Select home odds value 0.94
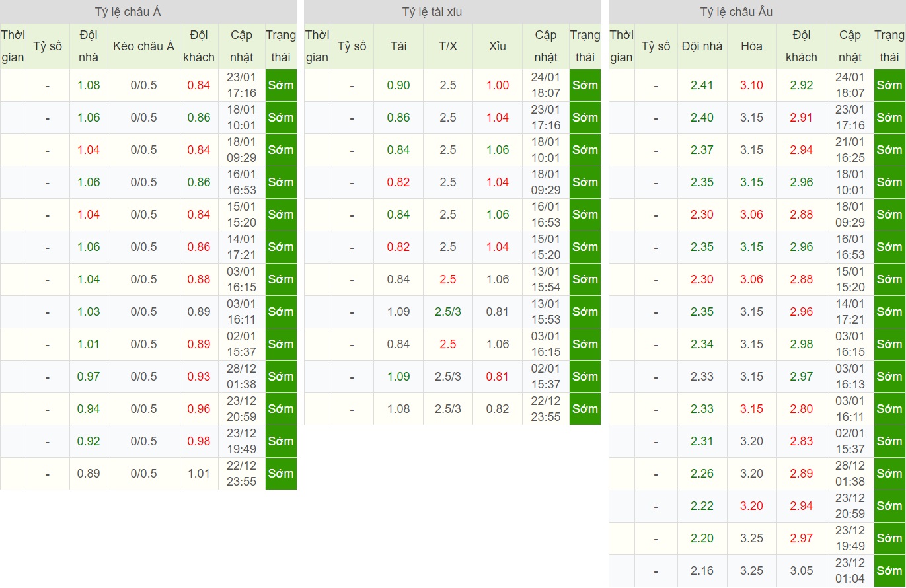The height and width of the screenshot is (588, 906). tap(89, 409)
